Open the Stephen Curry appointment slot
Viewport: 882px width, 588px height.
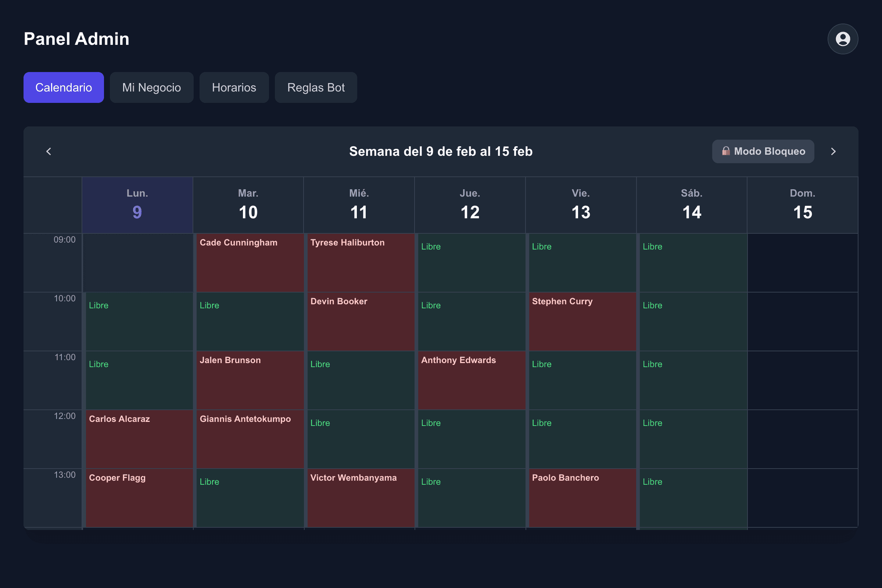[582, 322]
